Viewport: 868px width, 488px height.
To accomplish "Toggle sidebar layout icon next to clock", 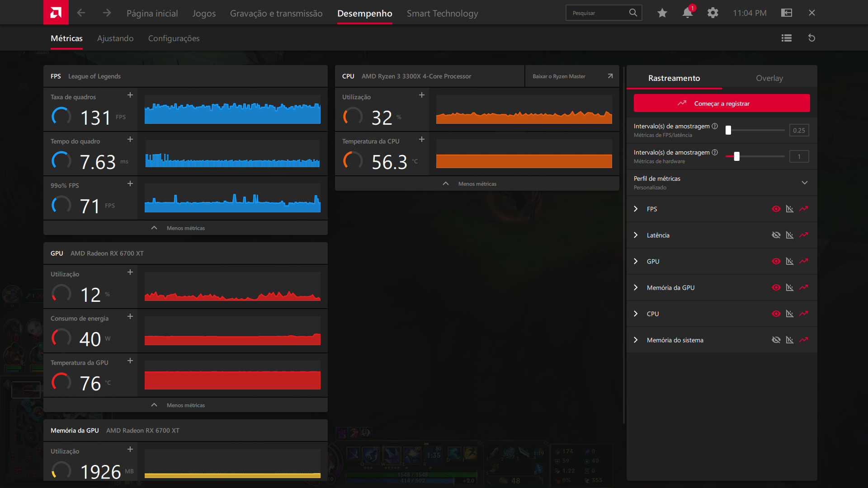I will 787,13.
